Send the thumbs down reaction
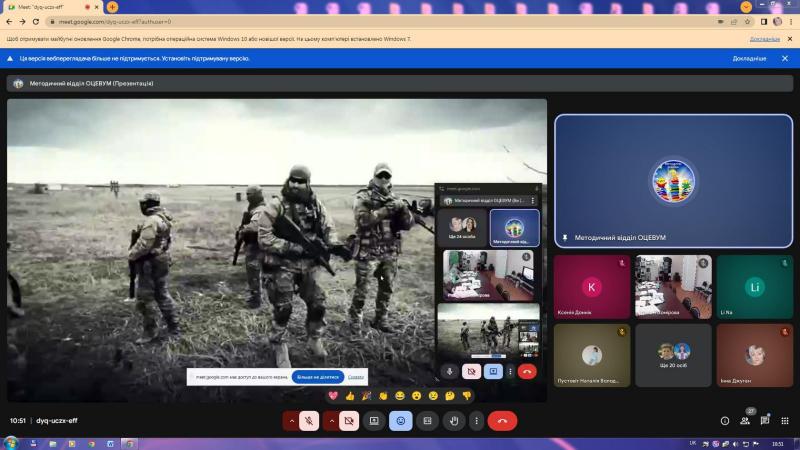This screenshot has width=800, height=450. pyautogui.click(x=466, y=395)
